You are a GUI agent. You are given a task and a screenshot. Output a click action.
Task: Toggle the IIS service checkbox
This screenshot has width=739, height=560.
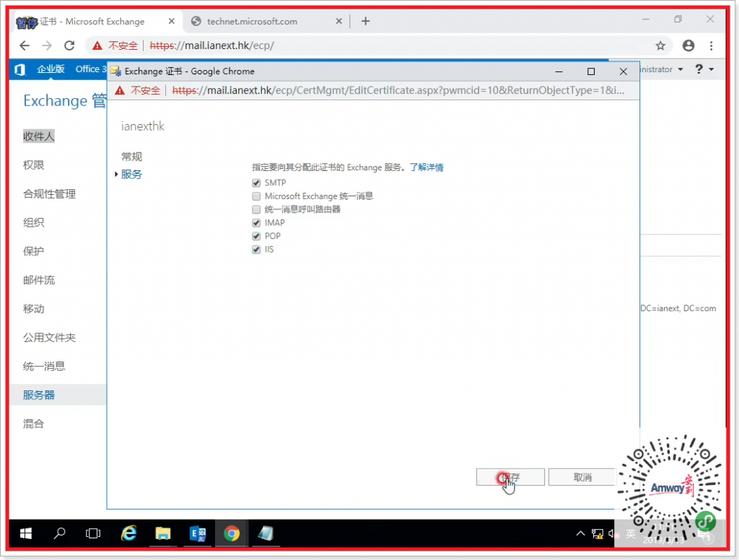(x=256, y=250)
